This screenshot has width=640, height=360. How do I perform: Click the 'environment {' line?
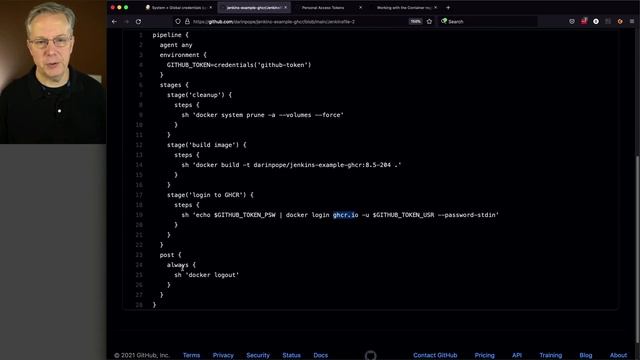click(x=183, y=55)
